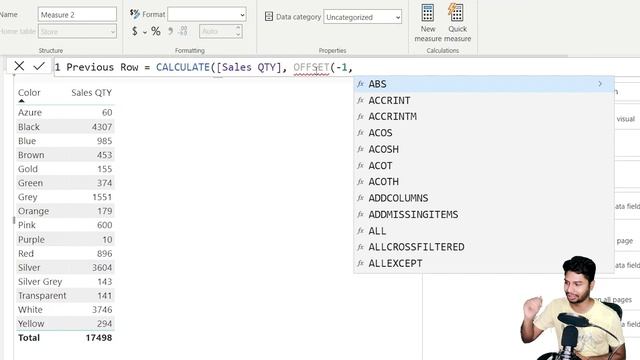Sort by the Sales QTY column header
The width and height of the screenshot is (640, 360).
point(91,93)
